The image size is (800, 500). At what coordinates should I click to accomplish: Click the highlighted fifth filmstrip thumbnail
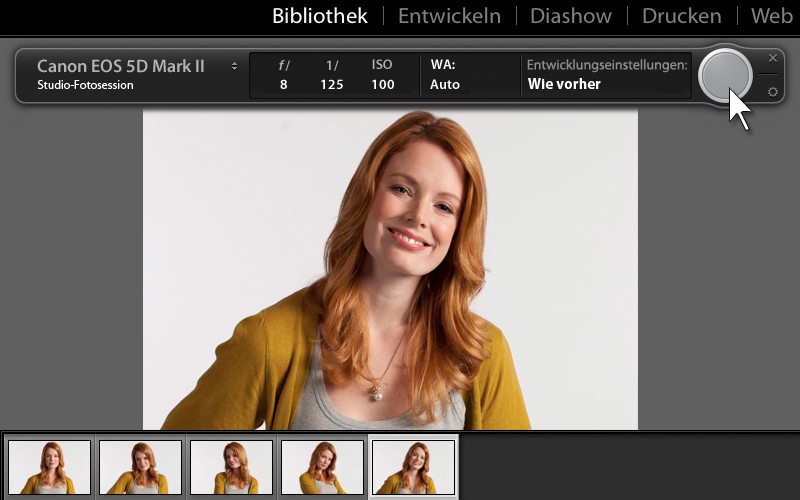tap(413, 467)
